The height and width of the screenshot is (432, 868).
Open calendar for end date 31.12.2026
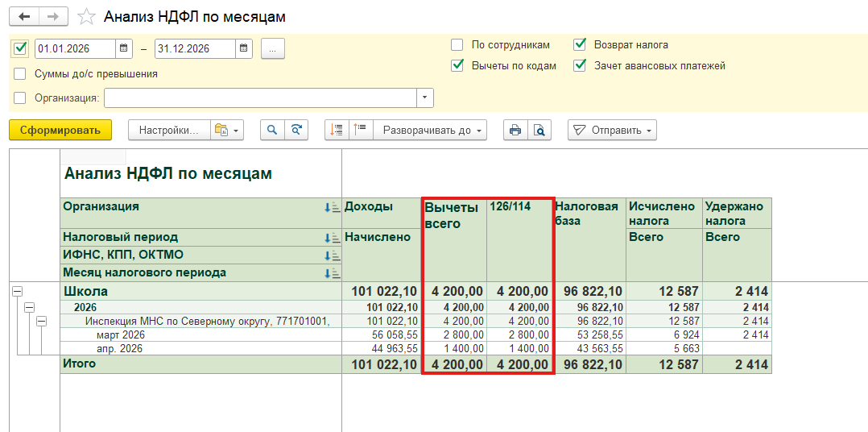click(243, 48)
